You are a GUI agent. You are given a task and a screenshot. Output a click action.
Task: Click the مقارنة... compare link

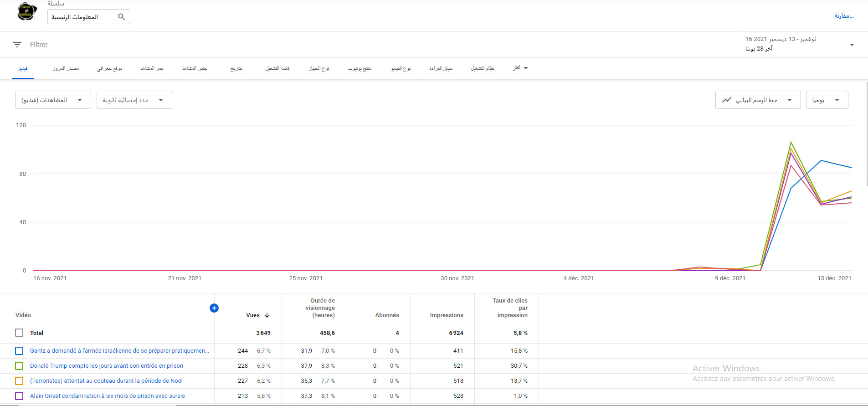844,16
